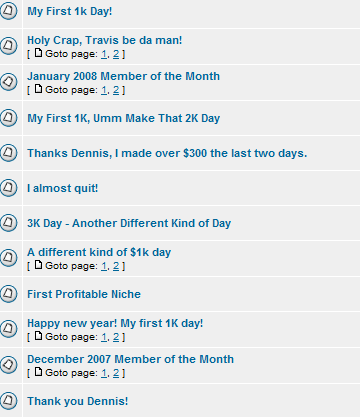Open the Thank you Dennis! thread

(x=77, y=401)
